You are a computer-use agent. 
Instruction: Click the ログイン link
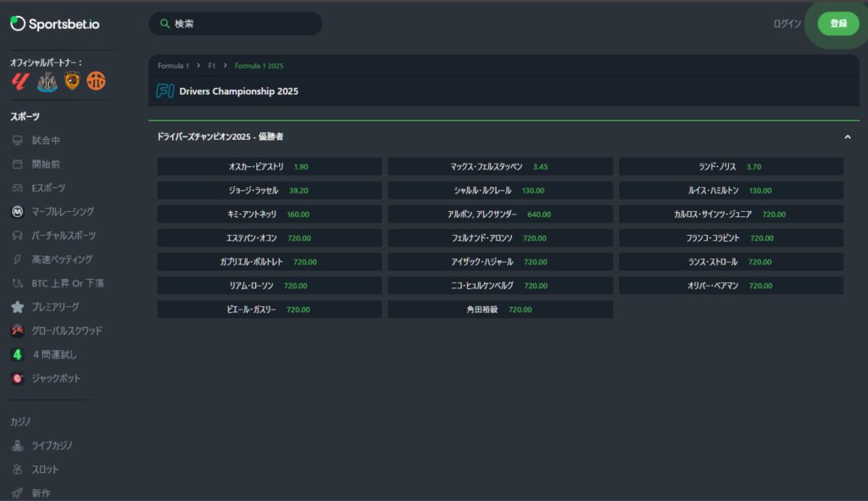pyautogui.click(x=787, y=24)
